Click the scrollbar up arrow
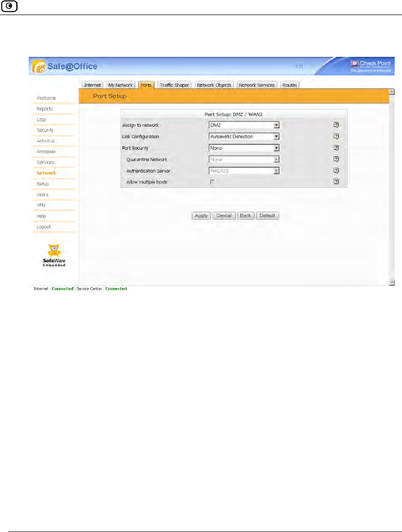Viewport: 402px width, 532px height. coord(392,92)
